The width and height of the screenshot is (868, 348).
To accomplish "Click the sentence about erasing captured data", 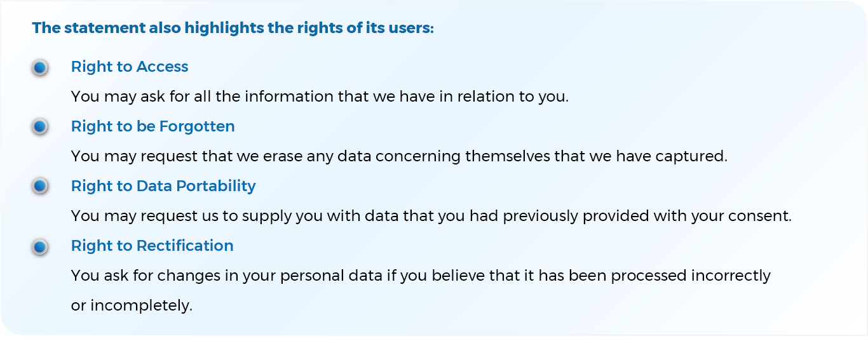I will [x=398, y=156].
